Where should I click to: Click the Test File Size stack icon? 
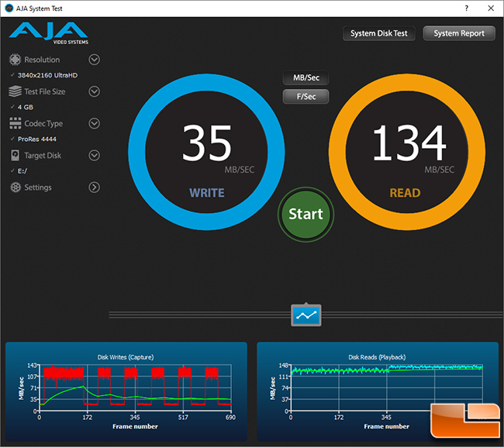click(x=15, y=91)
